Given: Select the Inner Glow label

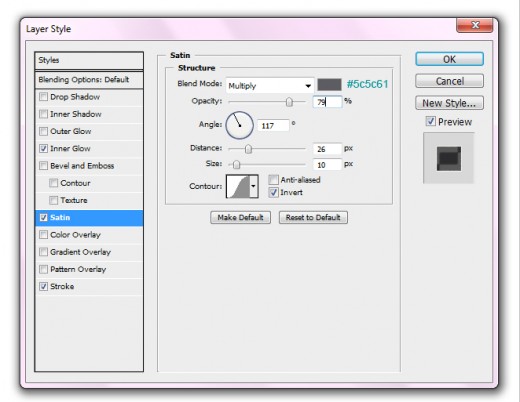Looking at the screenshot, I should [x=70, y=149].
